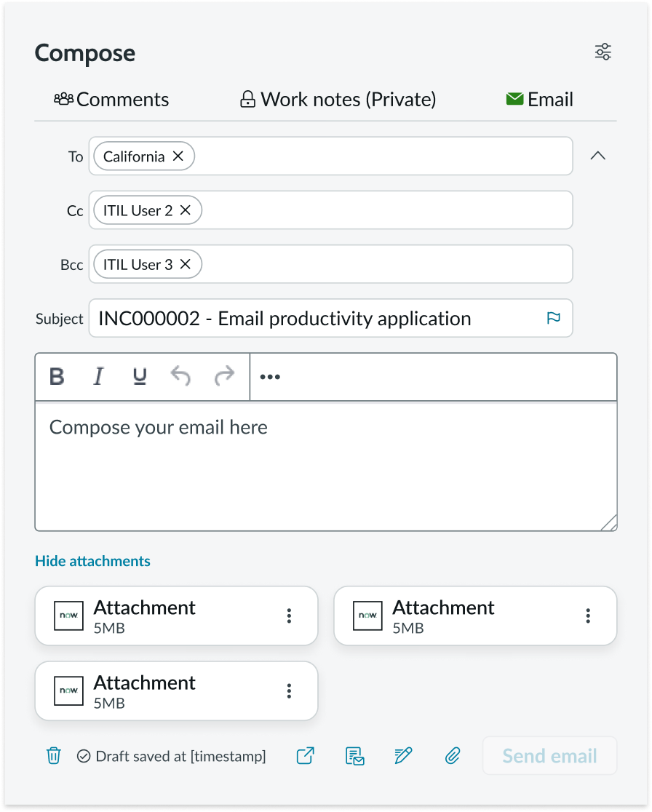Open options menu for the first attachment
The image size is (652, 812).
(289, 616)
